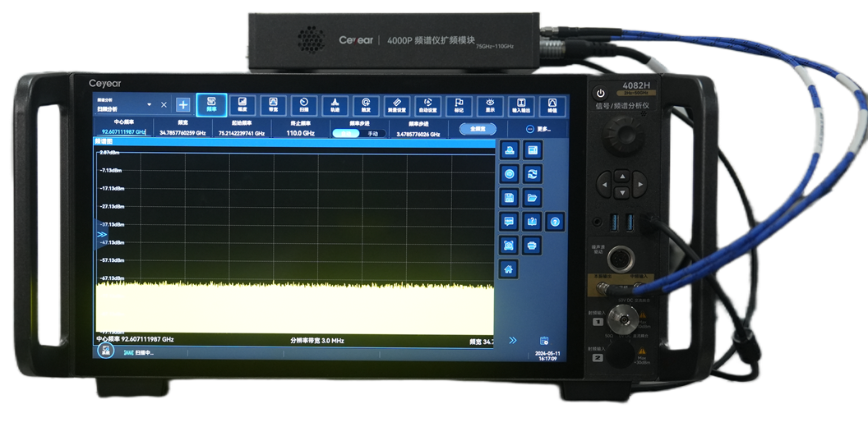Open the folder icon in side panel
The width and height of the screenshot is (868, 427).
pyautogui.click(x=532, y=198)
